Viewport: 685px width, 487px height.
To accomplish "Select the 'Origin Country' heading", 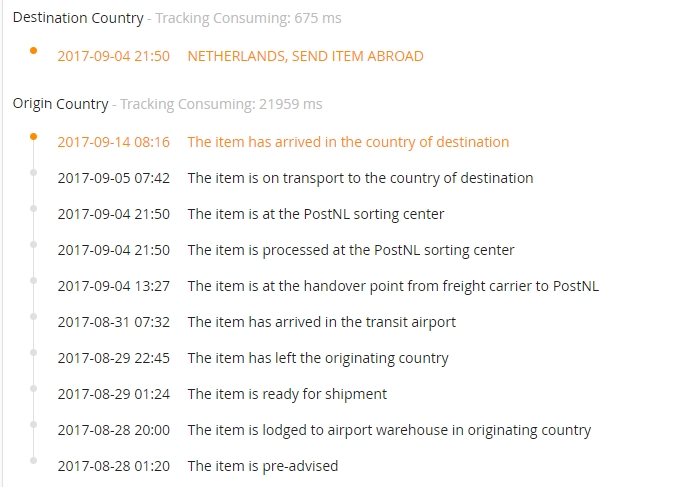I will 60,104.
